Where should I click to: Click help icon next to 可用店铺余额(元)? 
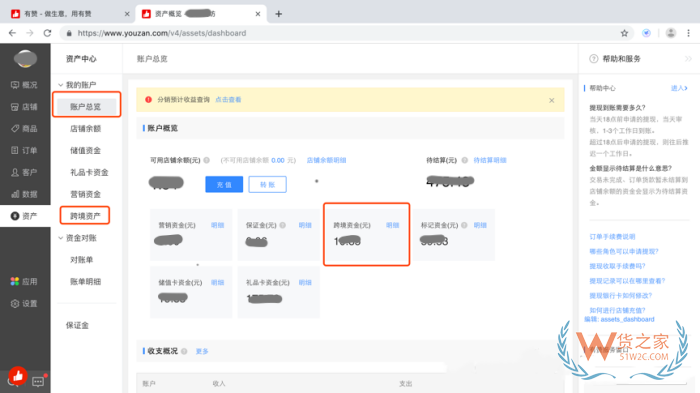[207, 160]
